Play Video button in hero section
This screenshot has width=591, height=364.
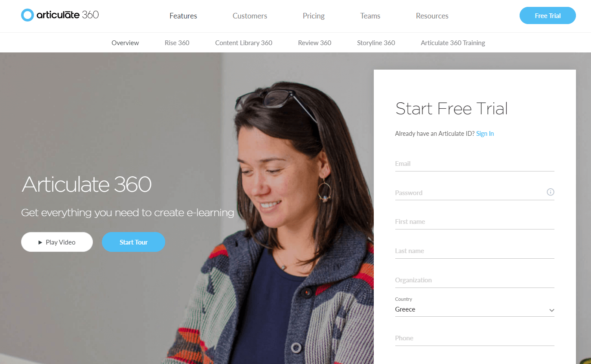pos(57,242)
